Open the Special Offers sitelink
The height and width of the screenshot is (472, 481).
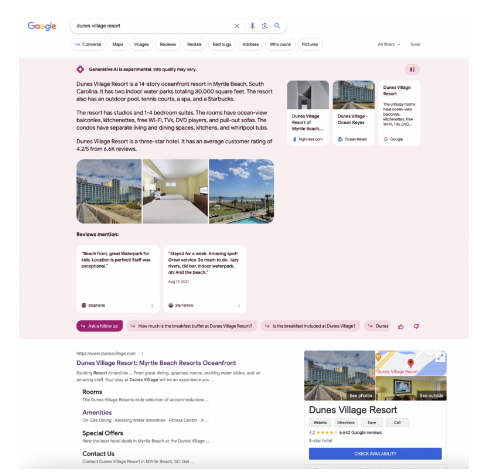pos(103,433)
